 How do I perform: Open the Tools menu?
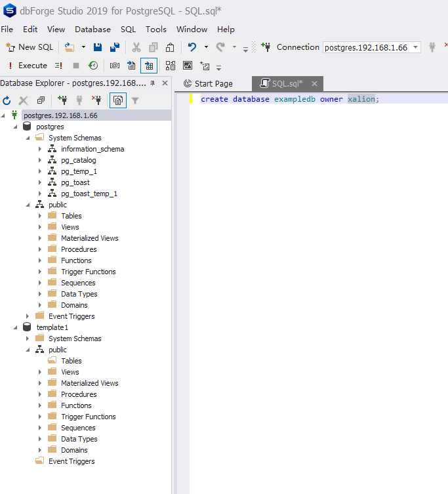click(x=156, y=30)
